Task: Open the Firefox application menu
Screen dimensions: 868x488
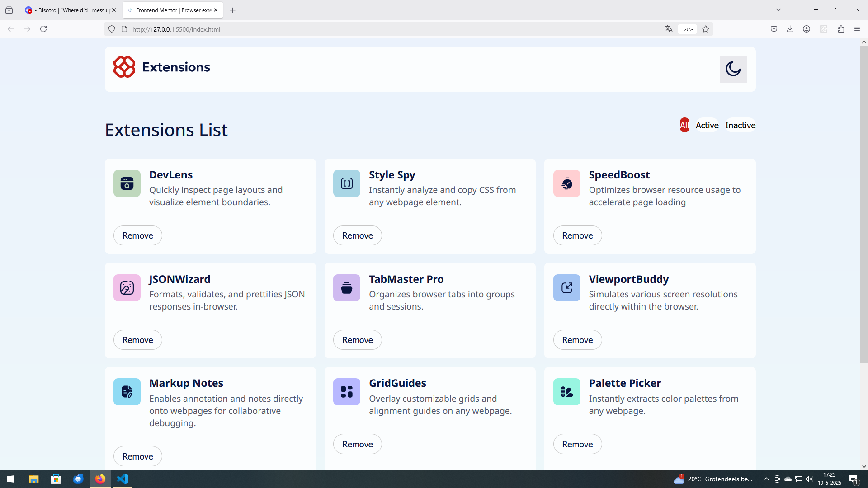Action: point(857,29)
